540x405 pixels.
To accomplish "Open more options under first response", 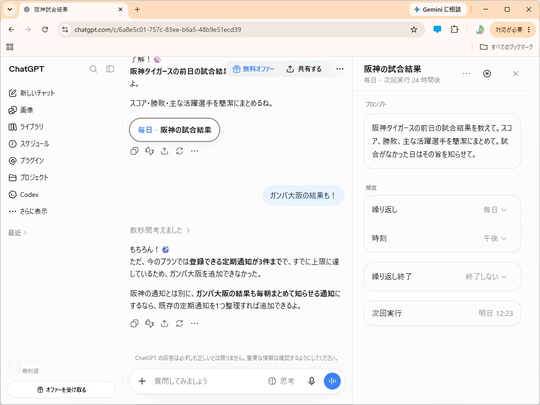I will click(x=195, y=151).
